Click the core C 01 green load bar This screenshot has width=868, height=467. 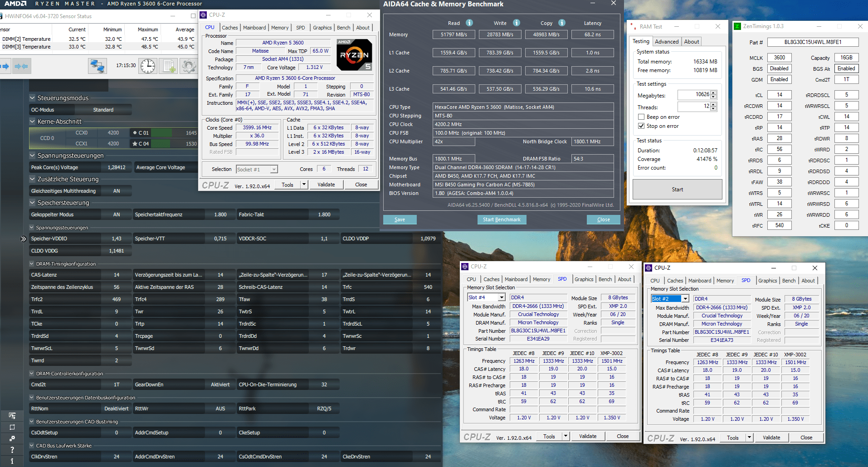161,133
